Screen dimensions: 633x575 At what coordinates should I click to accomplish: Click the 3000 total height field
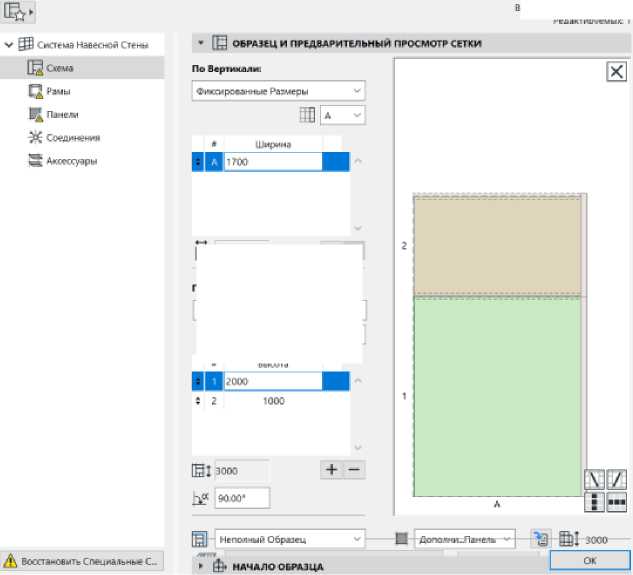click(241, 471)
